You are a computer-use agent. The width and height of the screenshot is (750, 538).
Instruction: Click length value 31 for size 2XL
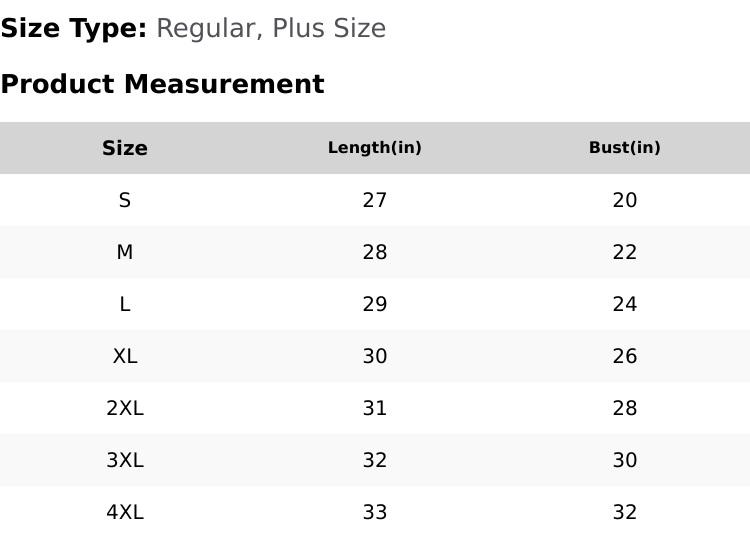(375, 408)
